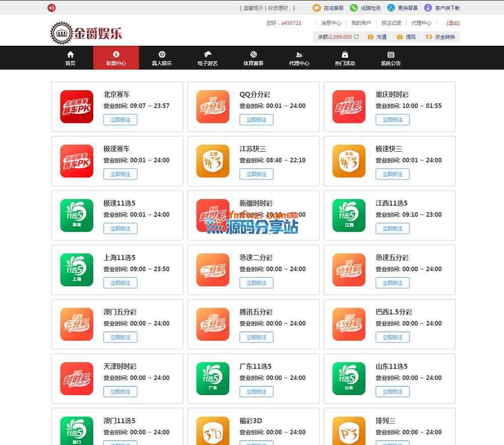This screenshot has width=504, height=445.
Task: Go to the 体育赛事 sports tab
Action: tap(253, 58)
